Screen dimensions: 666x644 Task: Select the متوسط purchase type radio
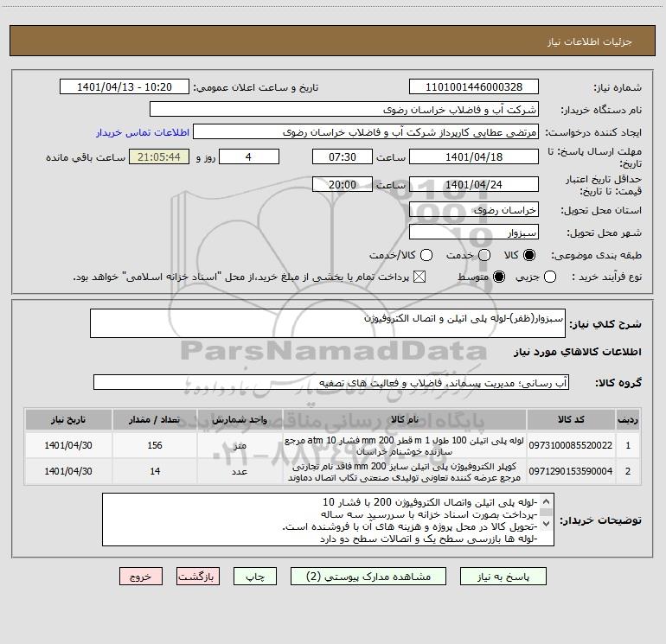coord(499,277)
